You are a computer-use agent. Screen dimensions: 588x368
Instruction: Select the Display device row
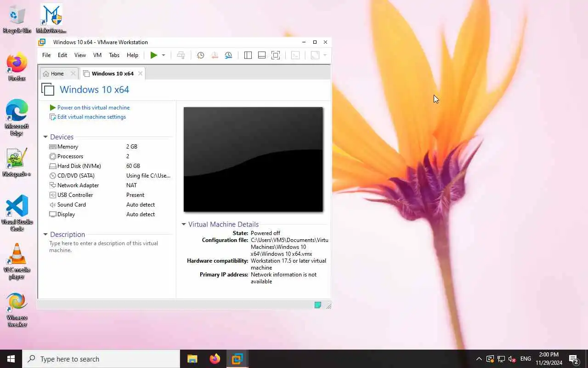[110, 214]
